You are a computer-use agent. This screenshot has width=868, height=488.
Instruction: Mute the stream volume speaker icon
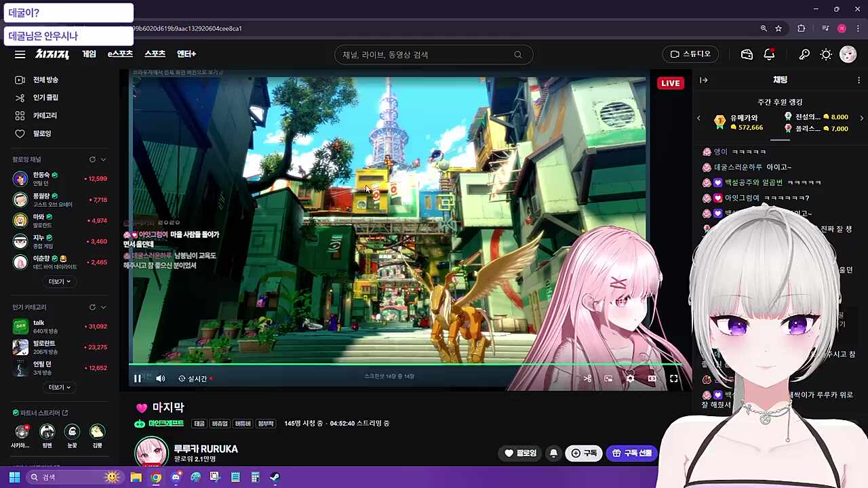point(161,379)
